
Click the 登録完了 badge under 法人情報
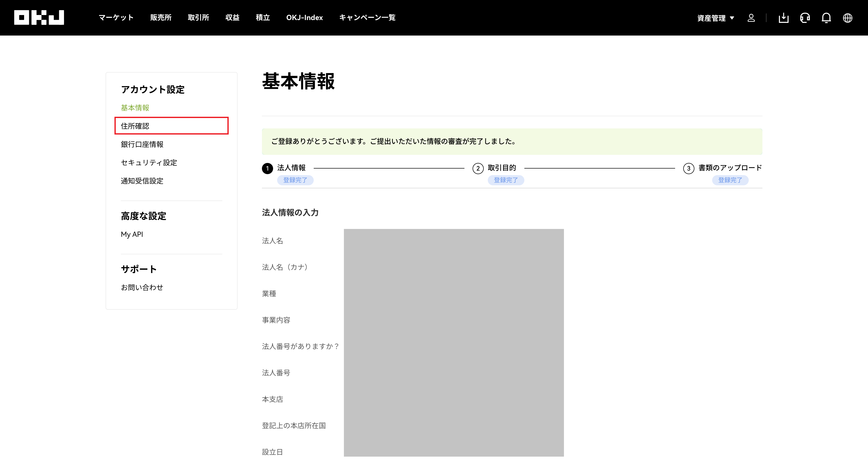point(295,180)
